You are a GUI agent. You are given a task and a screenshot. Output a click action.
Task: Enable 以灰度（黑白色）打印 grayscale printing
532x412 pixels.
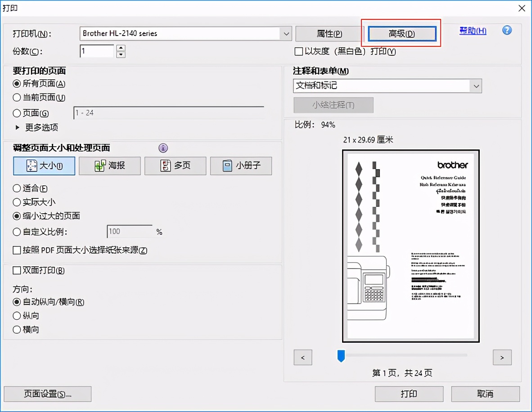[298, 51]
